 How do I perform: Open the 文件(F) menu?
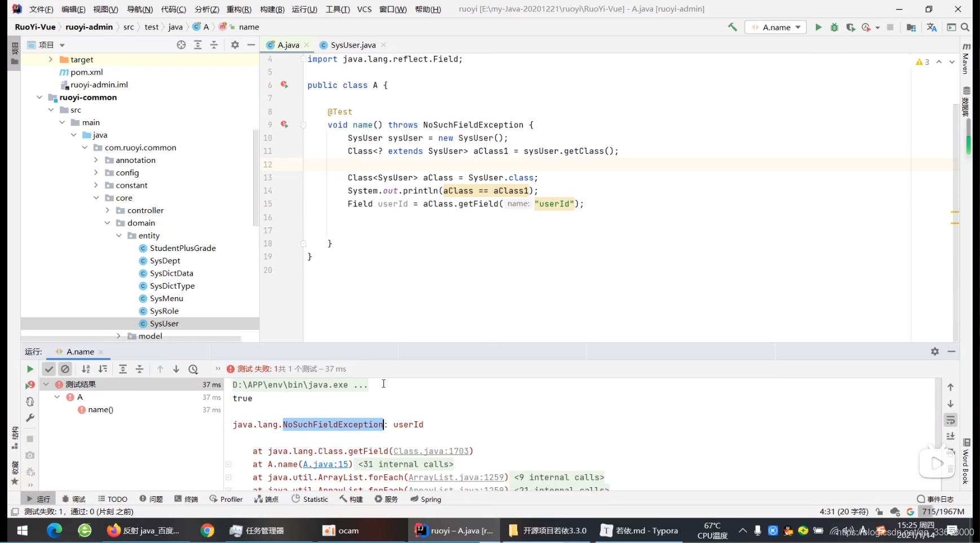coord(41,9)
